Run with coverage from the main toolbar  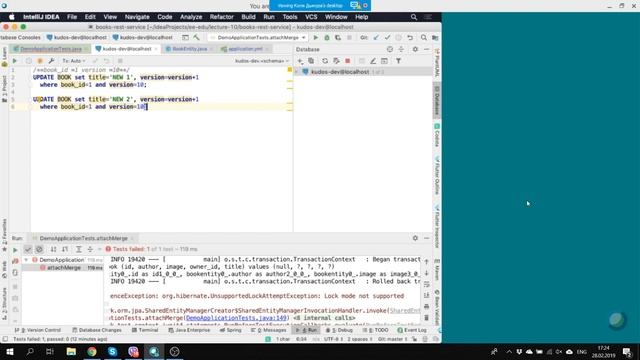338,38
